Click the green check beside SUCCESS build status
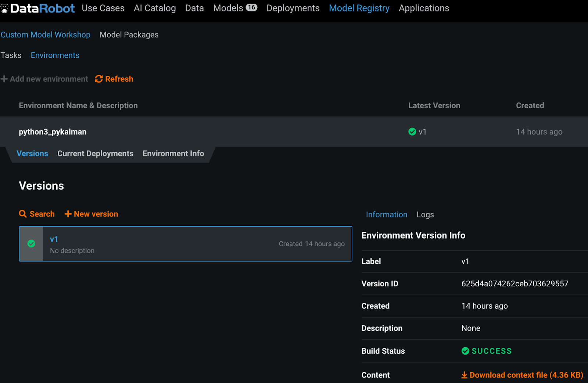This screenshot has height=383, width=588. [465, 351]
